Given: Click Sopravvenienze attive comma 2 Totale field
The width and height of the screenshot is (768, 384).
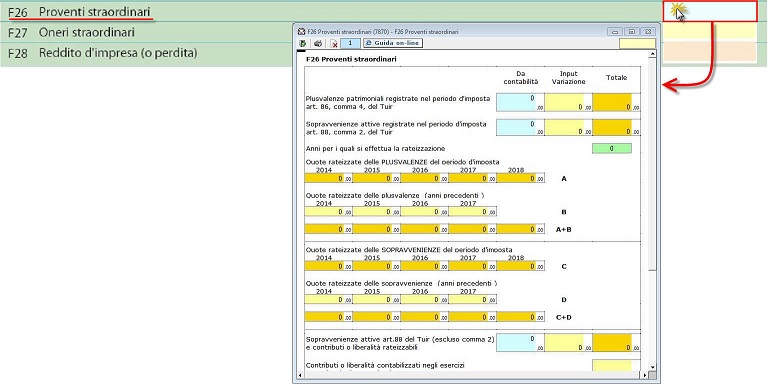Looking at the screenshot, I should [616, 127].
